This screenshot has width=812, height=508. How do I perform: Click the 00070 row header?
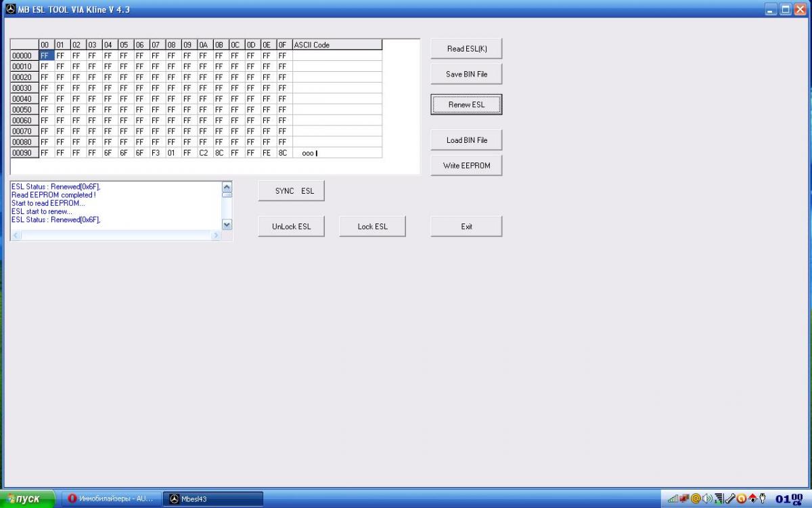point(24,131)
